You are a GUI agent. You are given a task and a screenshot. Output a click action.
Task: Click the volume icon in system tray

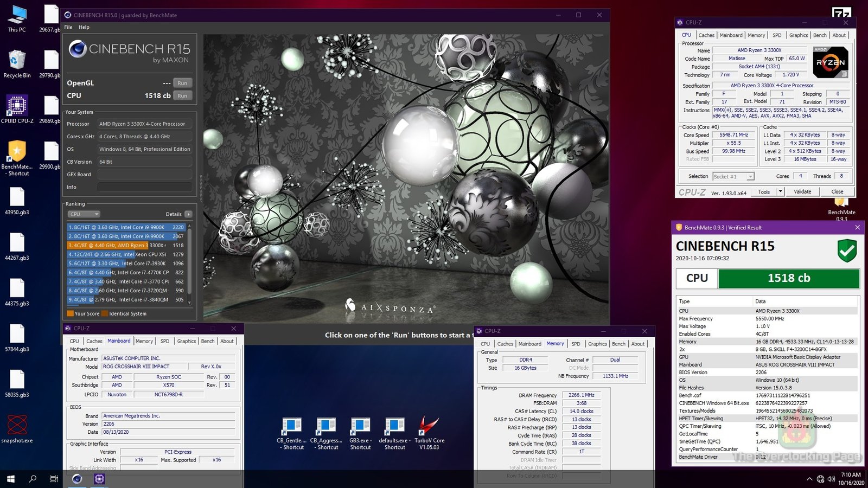click(831, 479)
